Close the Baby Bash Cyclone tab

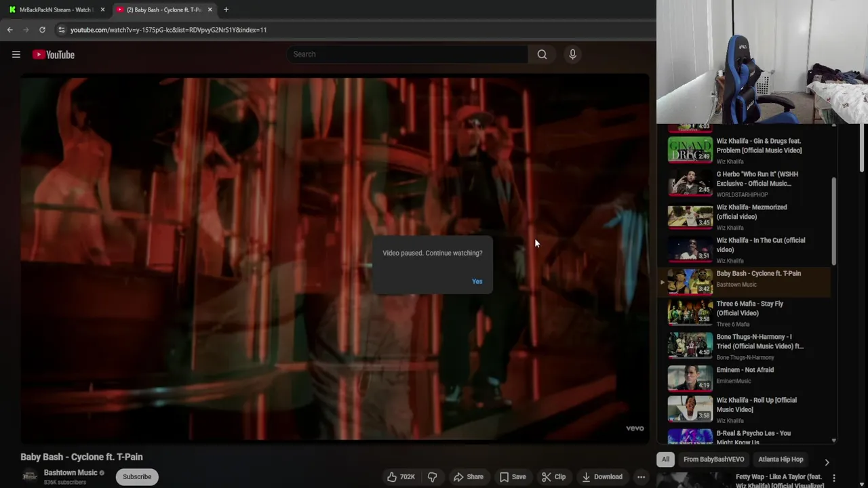click(x=210, y=9)
